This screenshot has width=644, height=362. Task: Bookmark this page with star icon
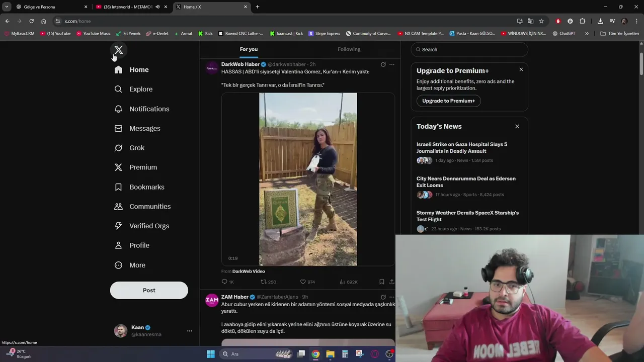[541, 21]
